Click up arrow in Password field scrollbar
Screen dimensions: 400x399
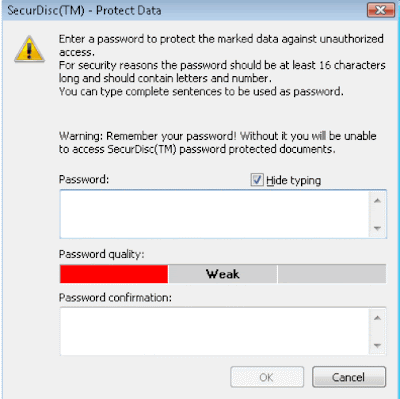coord(377,201)
